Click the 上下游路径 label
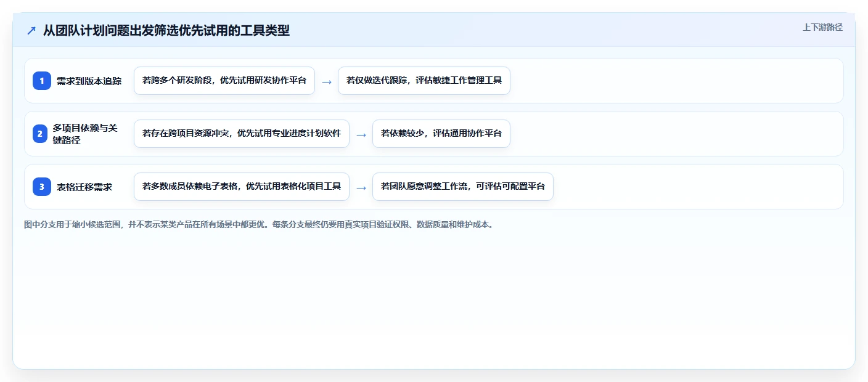 (822, 27)
